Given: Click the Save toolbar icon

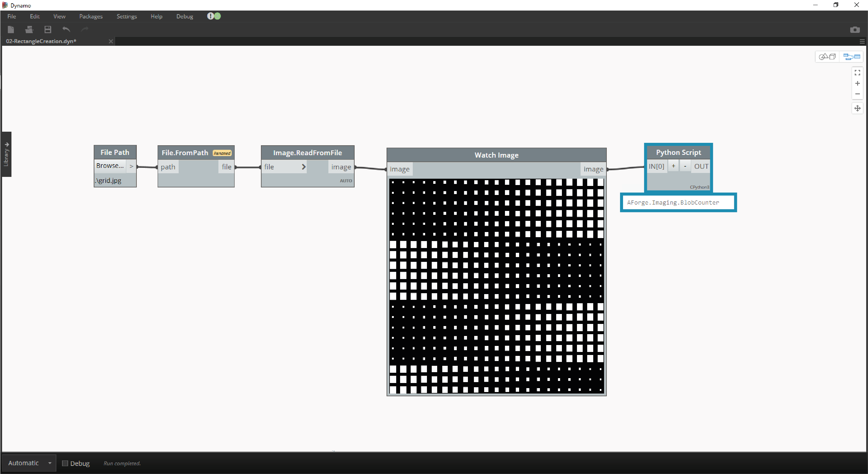Looking at the screenshot, I should pos(48,30).
